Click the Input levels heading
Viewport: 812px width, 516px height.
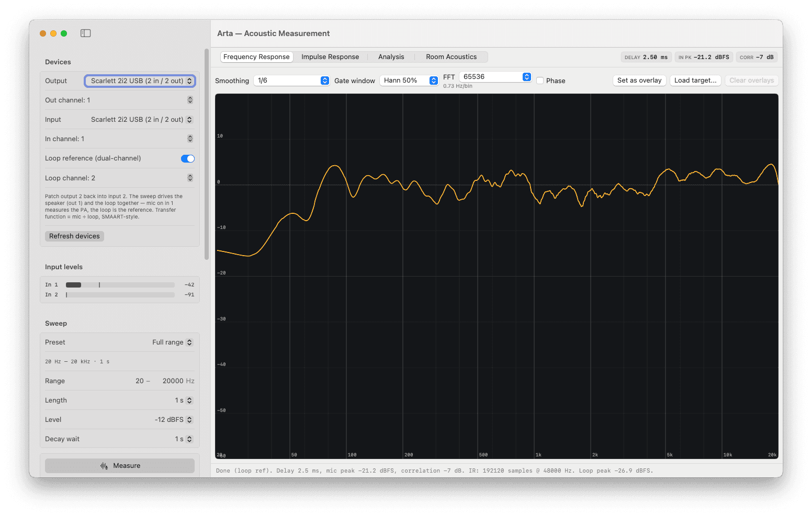[x=64, y=267]
